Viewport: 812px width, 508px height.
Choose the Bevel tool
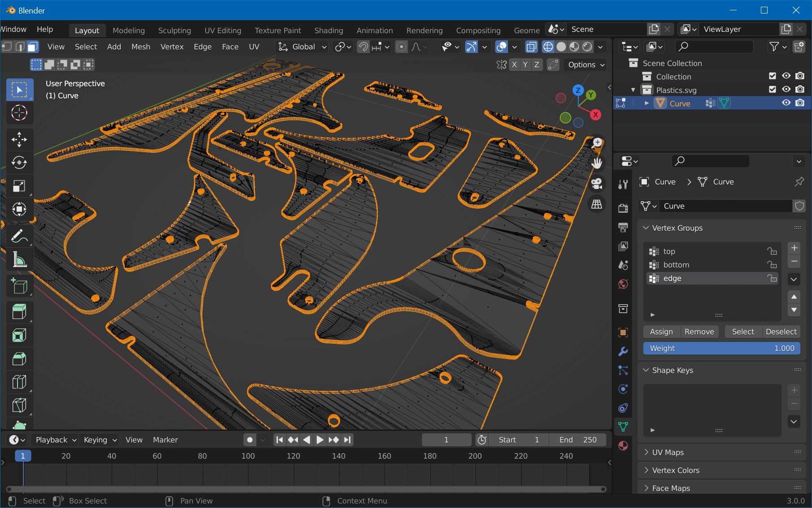pos(19,359)
